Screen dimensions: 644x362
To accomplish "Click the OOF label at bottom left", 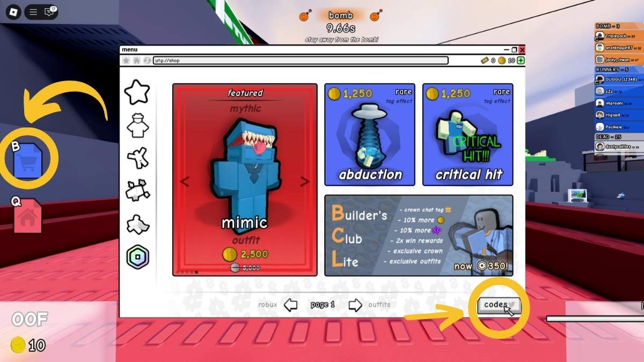I will point(30,320).
